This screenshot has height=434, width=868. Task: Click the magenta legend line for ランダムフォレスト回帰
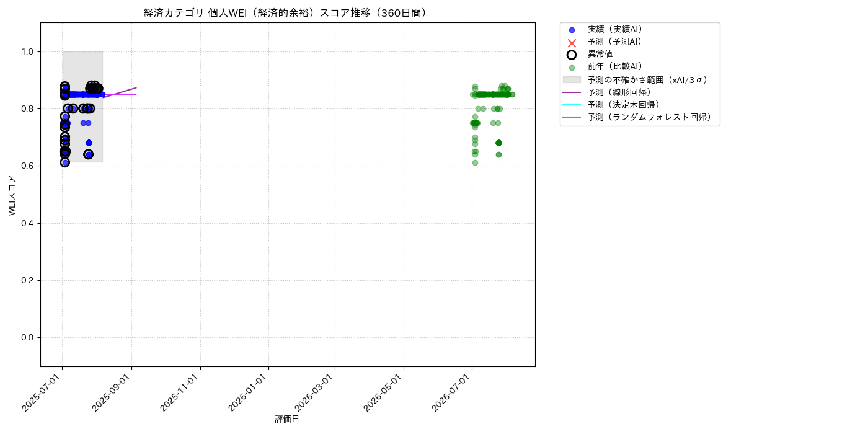pyautogui.click(x=572, y=117)
